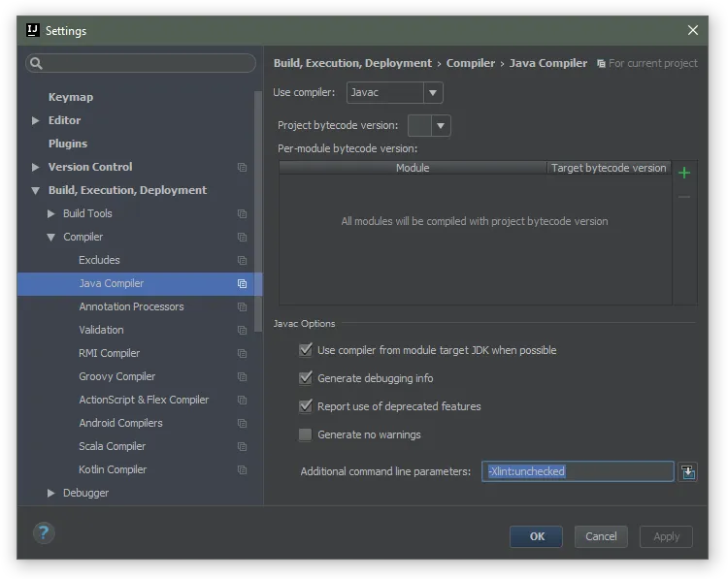Viewport: 728px width, 579px height.
Task: Click the Target bytecode version column header
Action: (x=609, y=168)
